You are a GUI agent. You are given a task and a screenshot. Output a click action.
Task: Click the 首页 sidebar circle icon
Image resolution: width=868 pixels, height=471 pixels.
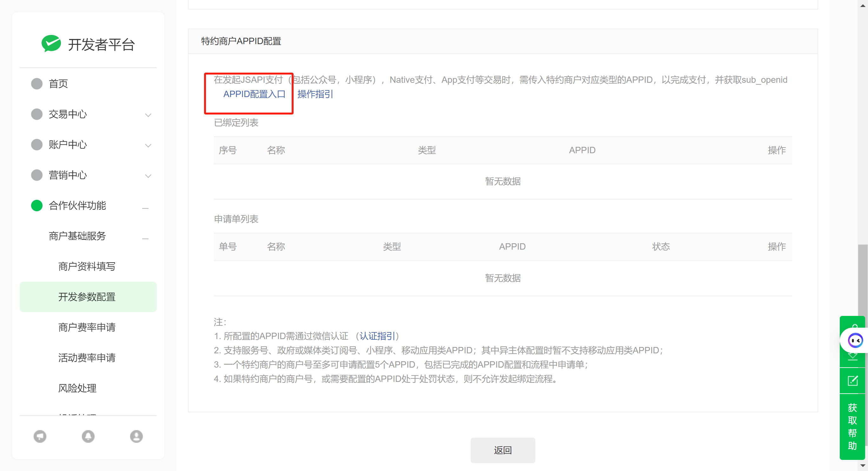click(37, 83)
